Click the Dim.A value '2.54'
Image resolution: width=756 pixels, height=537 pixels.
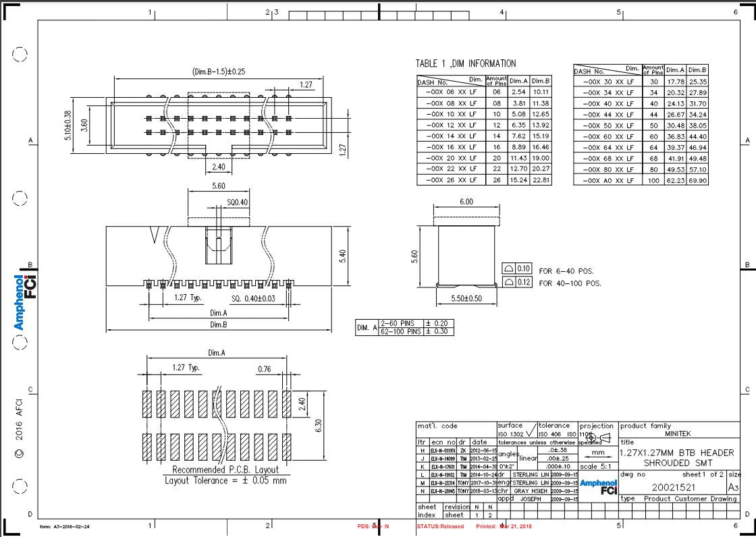point(519,92)
